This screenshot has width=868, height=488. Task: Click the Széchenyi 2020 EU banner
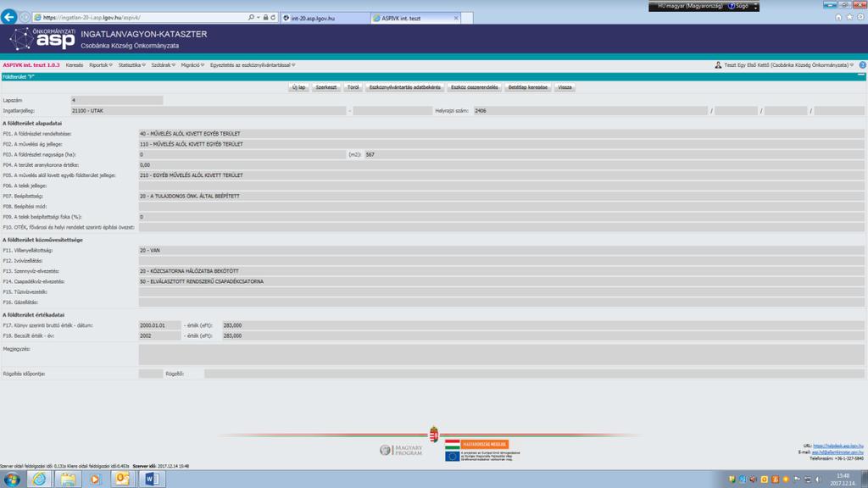[x=482, y=451]
